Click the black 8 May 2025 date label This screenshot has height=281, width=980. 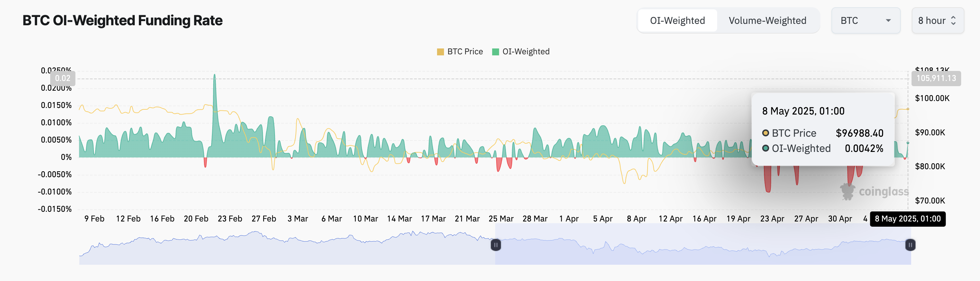coord(907,219)
